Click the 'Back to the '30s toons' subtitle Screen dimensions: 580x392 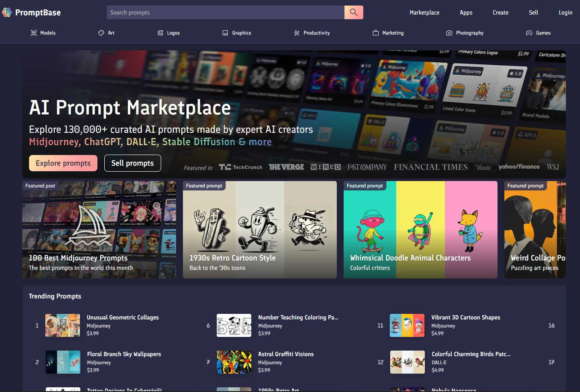click(x=218, y=268)
